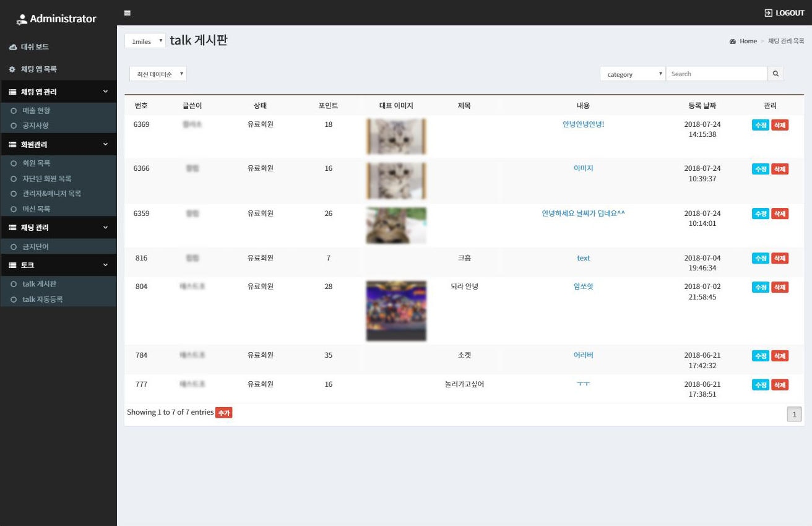The height and width of the screenshot is (526, 812).
Task: Open 머신 목록 page
Action: tap(37, 209)
